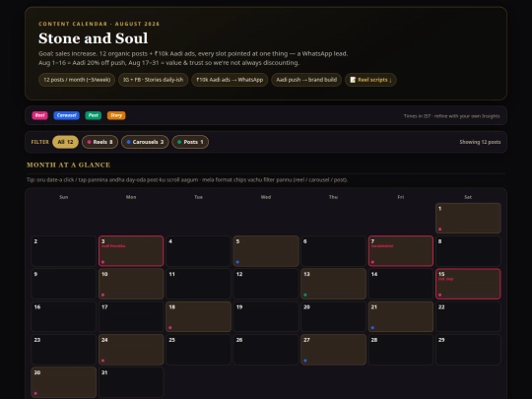Click the Aadi push brand build chip
This screenshot has height=399, width=532.
click(x=306, y=80)
